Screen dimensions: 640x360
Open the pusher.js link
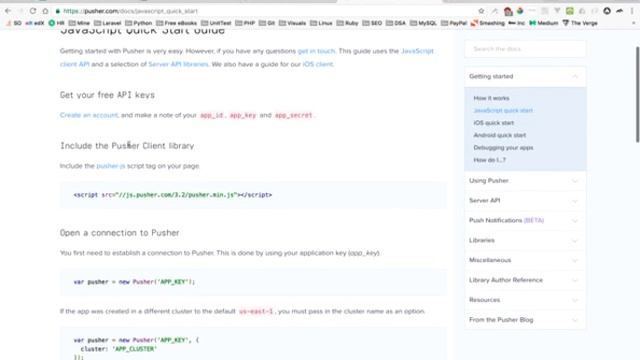pos(111,166)
